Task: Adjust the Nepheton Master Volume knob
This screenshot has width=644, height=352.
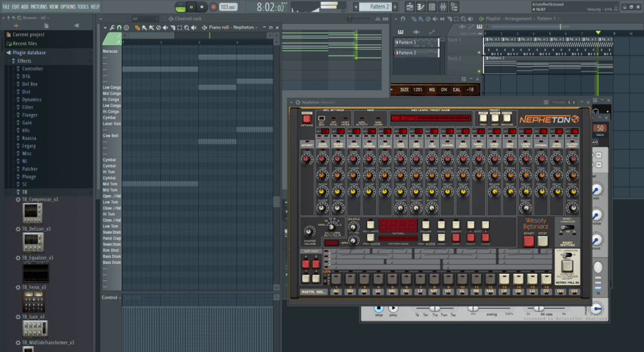Action: (x=309, y=232)
